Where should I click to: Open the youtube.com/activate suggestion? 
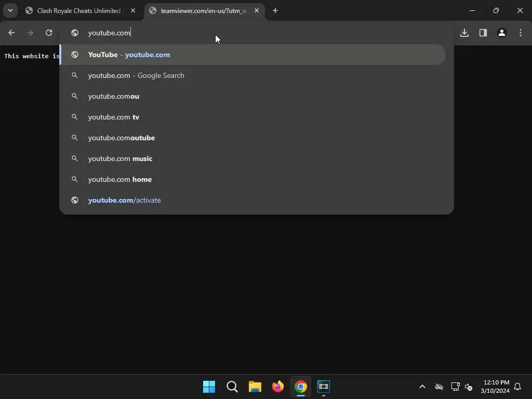point(253,200)
